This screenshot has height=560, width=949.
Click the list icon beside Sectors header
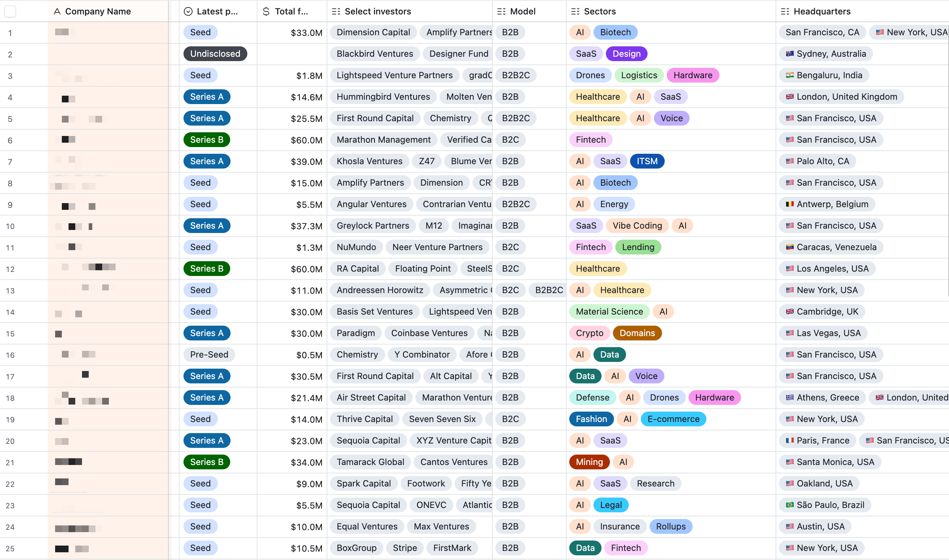(575, 11)
